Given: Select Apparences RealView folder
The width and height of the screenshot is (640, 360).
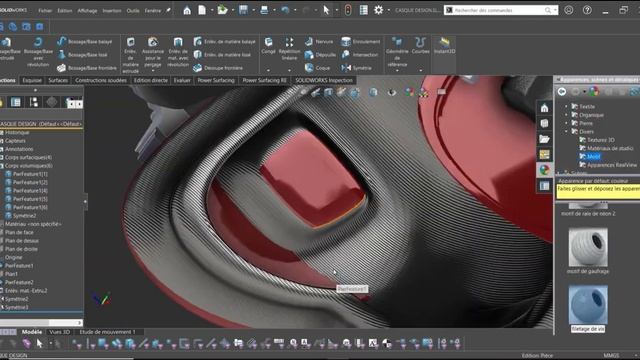Looking at the screenshot, I should click(608, 165).
